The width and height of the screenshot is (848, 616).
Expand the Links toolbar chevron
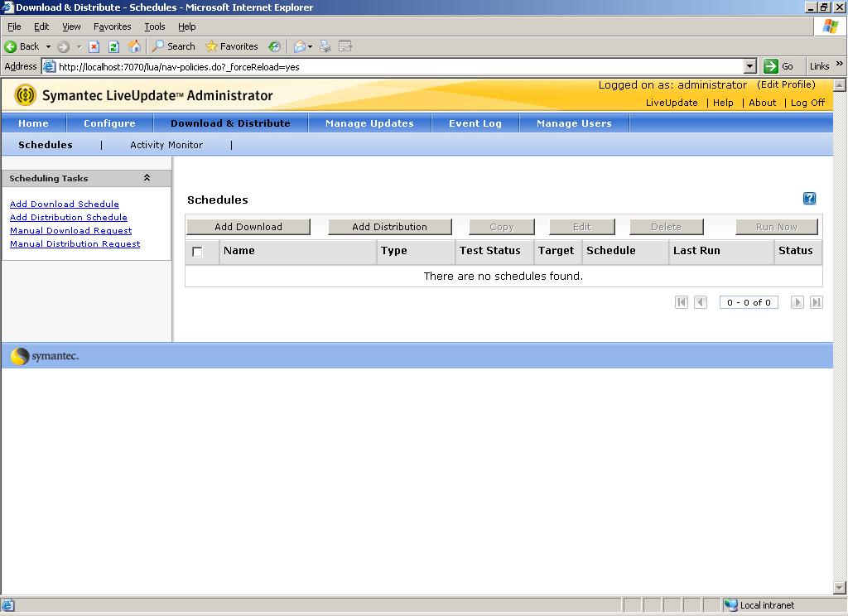click(x=840, y=64)
